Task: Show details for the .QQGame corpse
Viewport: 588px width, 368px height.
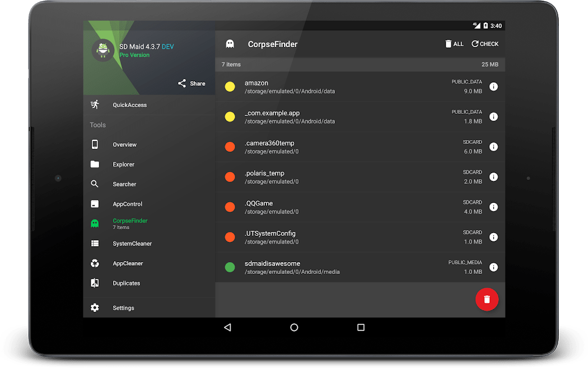Action: click(x=493, y=207)
